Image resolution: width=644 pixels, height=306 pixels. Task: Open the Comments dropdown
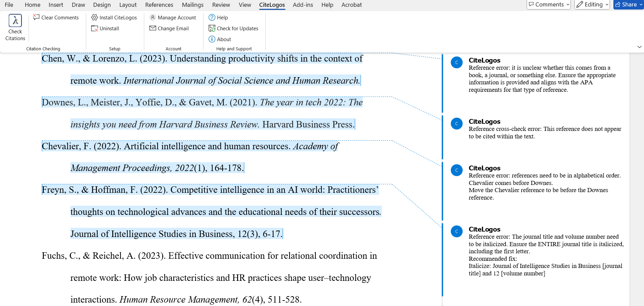pyautogui.click(x=548, y=4)
